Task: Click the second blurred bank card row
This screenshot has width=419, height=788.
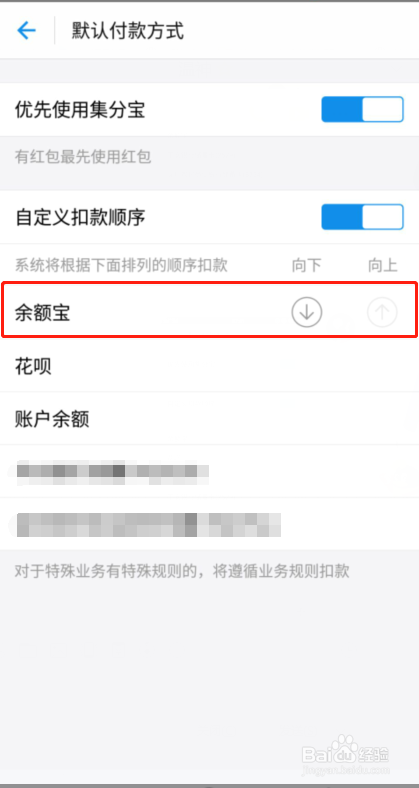Action: (x=210, y=524)
